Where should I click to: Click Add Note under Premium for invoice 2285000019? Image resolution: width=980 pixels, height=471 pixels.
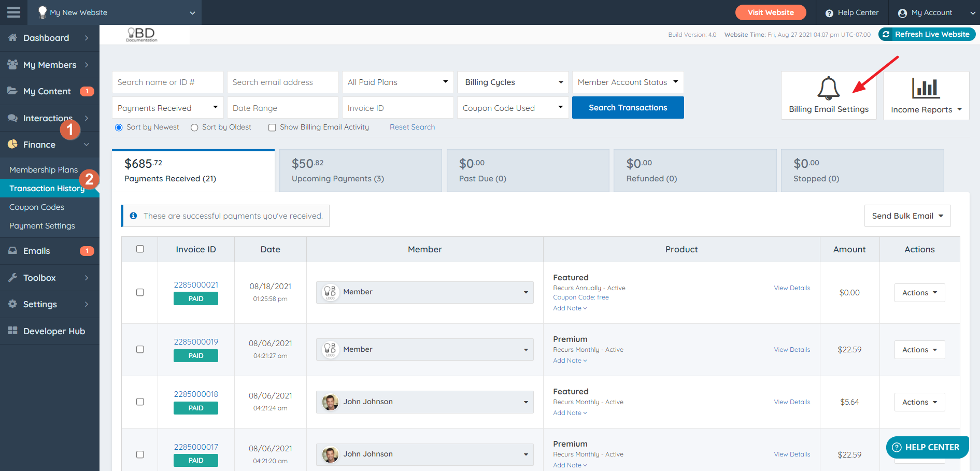coord(570,361)
